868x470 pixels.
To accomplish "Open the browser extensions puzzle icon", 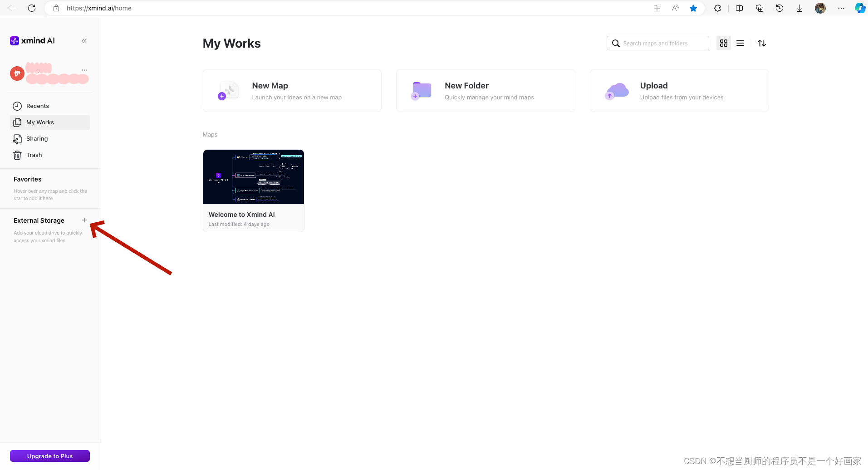I will point(717,8).
